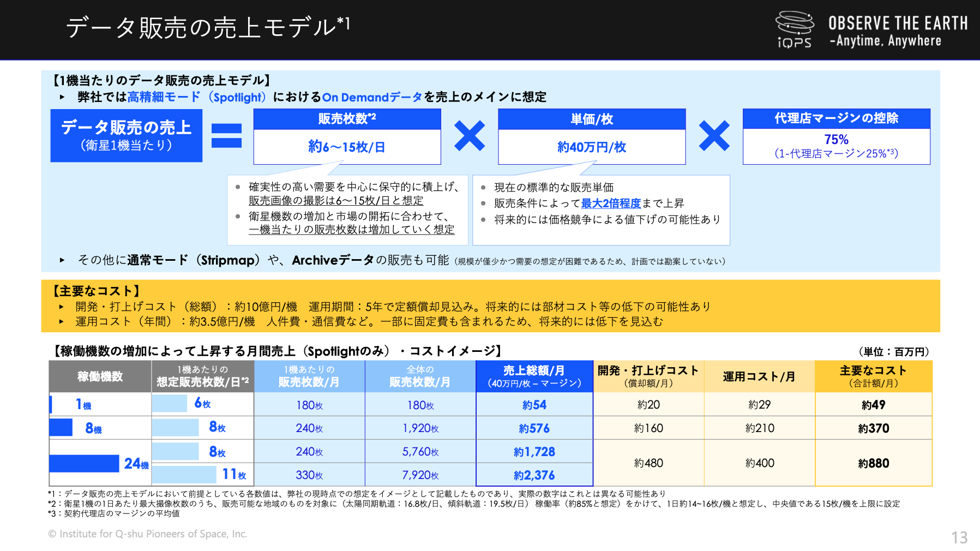Click the 約370 total cost cell
Screen dimensions: 980x551
pyautogui.click(x=874, y=428)
